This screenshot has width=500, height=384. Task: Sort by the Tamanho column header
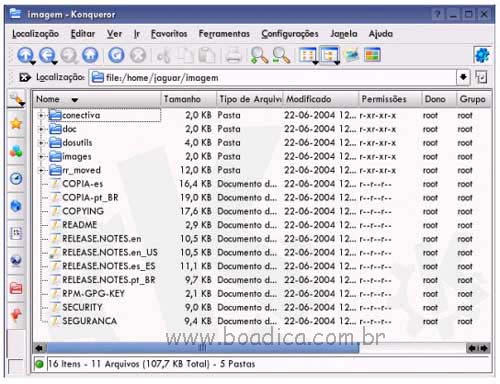tap(189, 99)
